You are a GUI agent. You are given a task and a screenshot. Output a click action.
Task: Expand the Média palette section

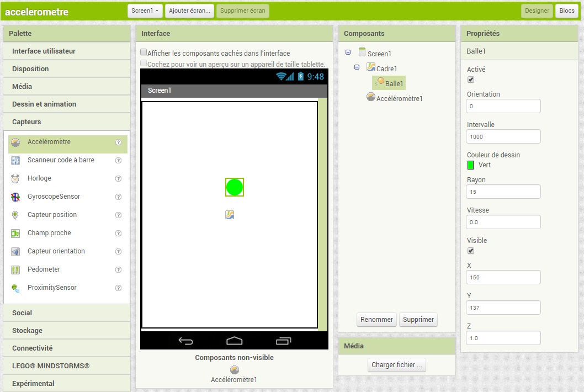click(67, 87)
